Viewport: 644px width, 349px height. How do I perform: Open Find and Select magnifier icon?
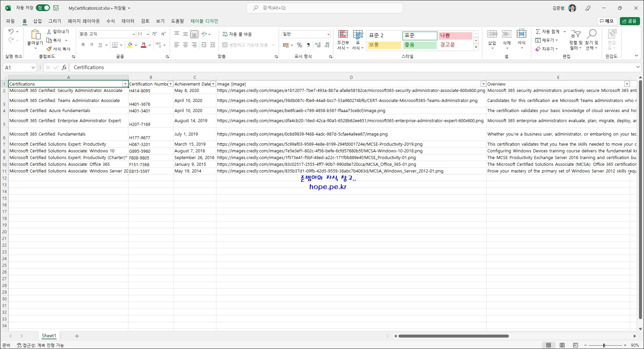coord(592,34)
